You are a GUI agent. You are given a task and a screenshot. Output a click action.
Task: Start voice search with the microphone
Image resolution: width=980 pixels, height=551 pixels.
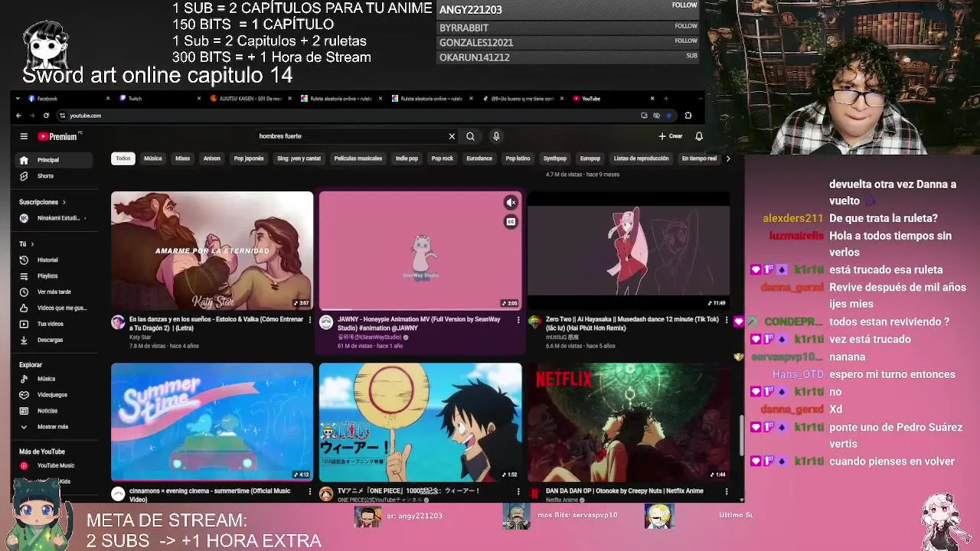click(x=496, y=136)
